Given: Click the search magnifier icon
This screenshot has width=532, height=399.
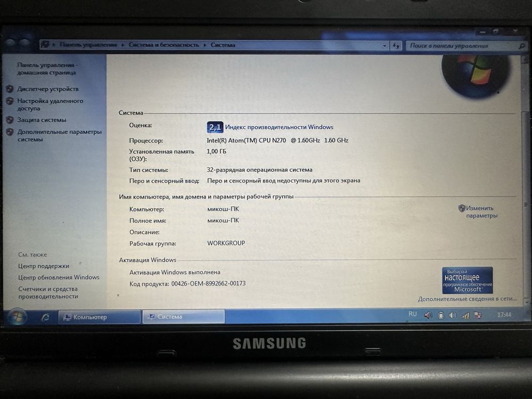Looking at the screenshot, I should pos(521,46).
